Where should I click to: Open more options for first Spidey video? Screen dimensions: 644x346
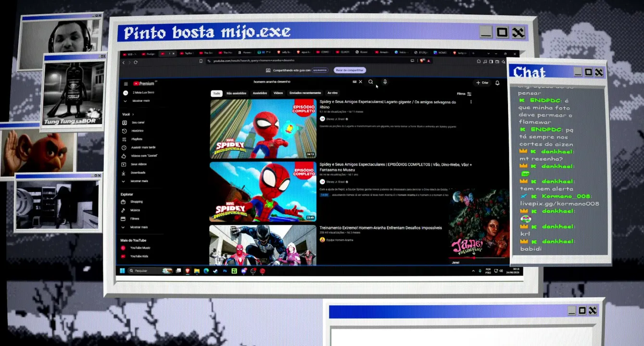[x=471, y=102]
